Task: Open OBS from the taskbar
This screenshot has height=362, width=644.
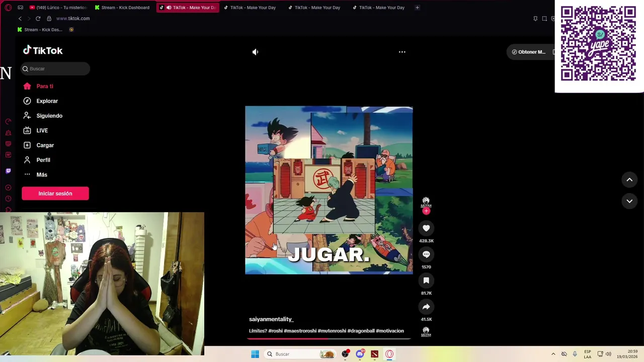Action: [x=345, y=354]
